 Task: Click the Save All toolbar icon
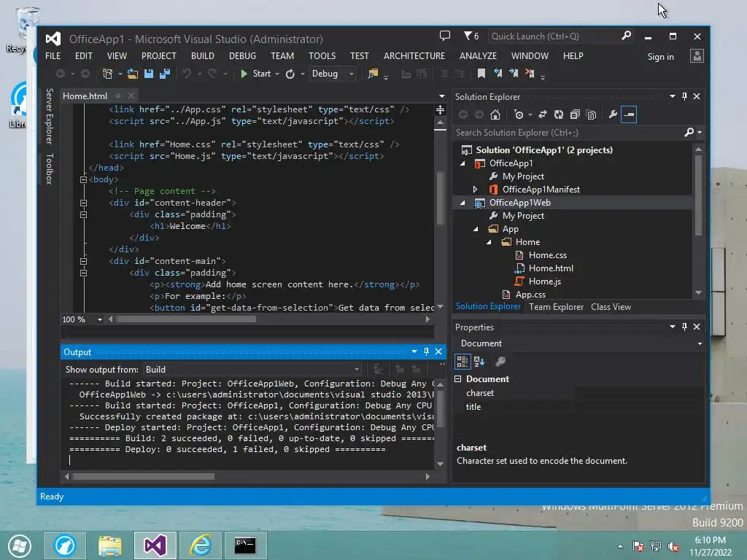point(165,74)
